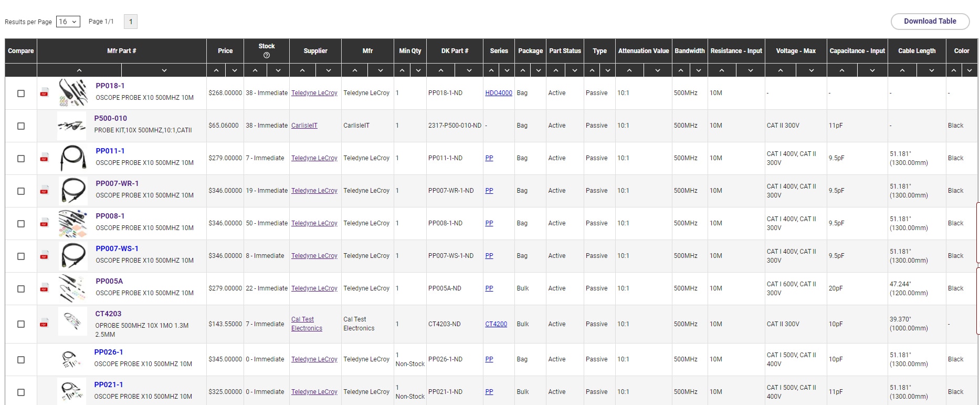The height and width of the screenshot is (405, 980).
Task: Open the Cal Test Electronics supplier link
Action: point(307,324)
